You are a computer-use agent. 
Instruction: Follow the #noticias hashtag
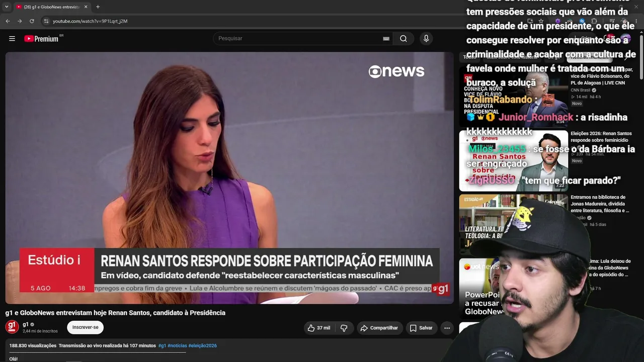pos(177,346)
